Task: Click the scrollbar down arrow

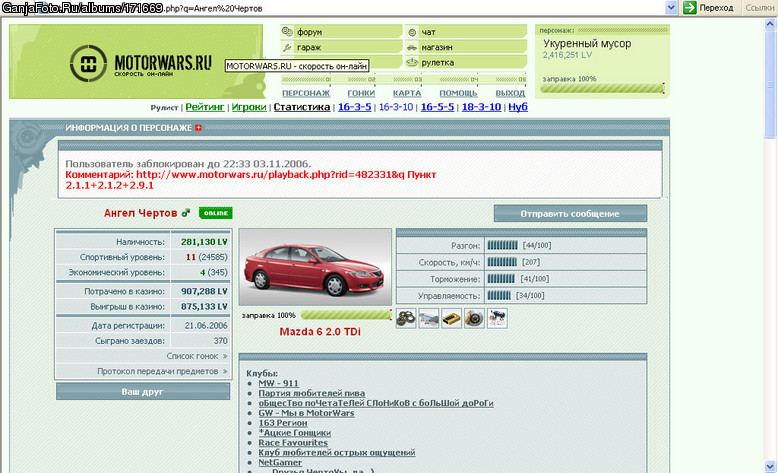Action: (770, 467)
